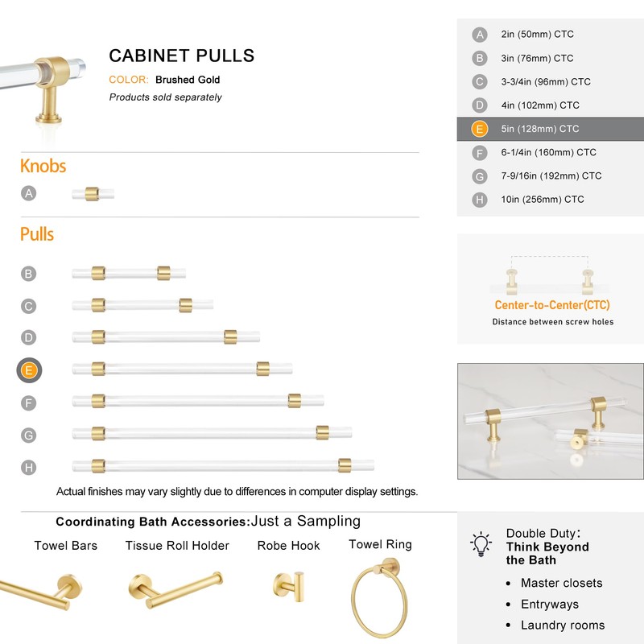This screenshot has height=644, width=644.
Task: Pick the H pull size circle
Action: click(29, 467)
